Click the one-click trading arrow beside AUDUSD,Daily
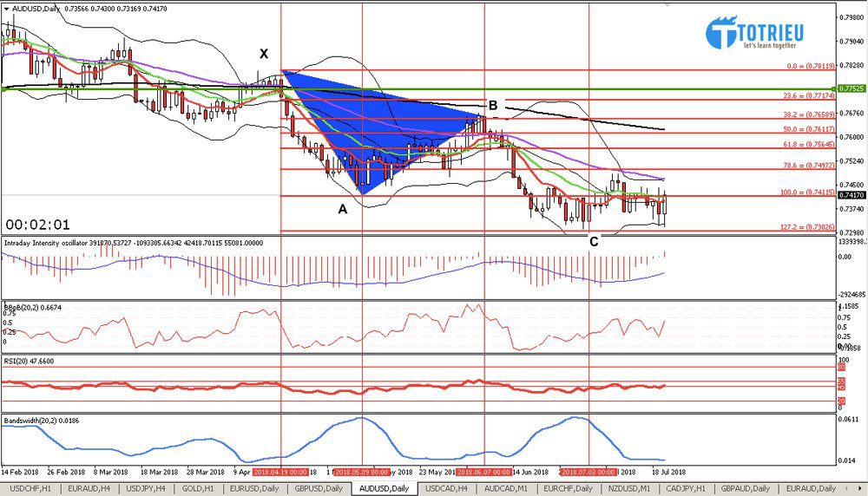Viewport: 868px width, 496px height. tap(6, 9)
